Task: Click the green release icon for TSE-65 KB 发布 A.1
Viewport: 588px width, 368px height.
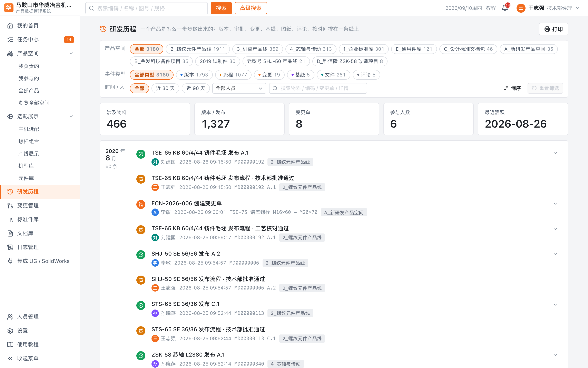Action: (141, 154)
